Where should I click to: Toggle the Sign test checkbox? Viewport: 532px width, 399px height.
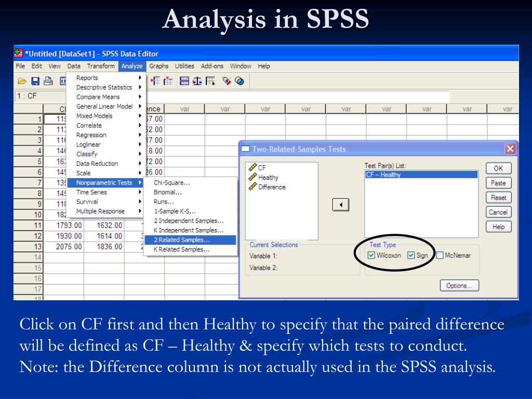(x=411, y=255)
